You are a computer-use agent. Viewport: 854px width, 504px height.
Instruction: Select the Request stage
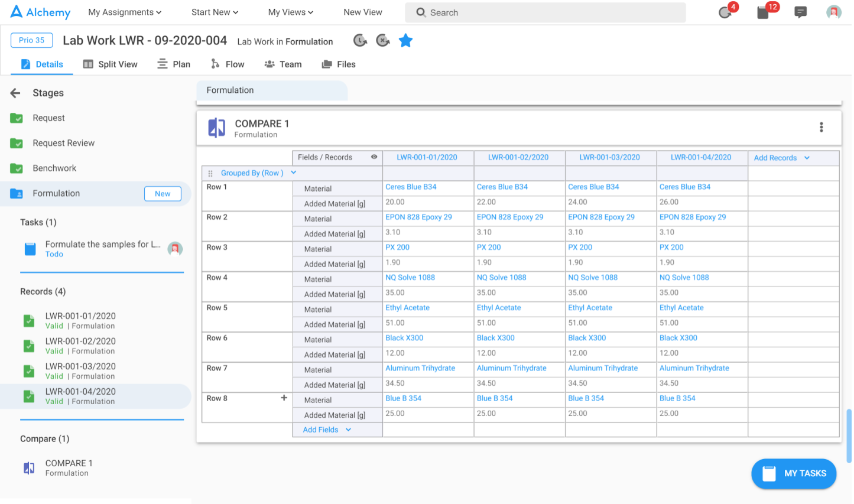coord(48,118)
